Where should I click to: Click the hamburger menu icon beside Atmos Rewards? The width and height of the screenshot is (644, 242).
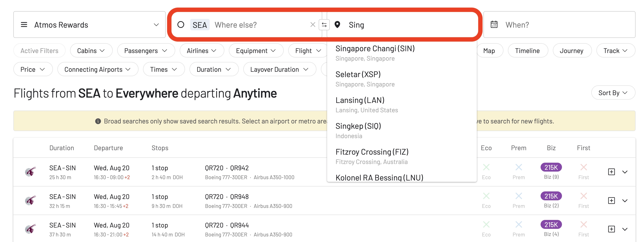(24, 25)
